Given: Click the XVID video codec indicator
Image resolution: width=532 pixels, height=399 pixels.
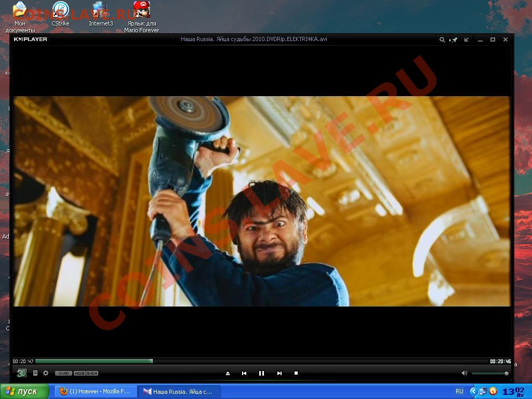Looking at the screenshot, I should point(63,373).
